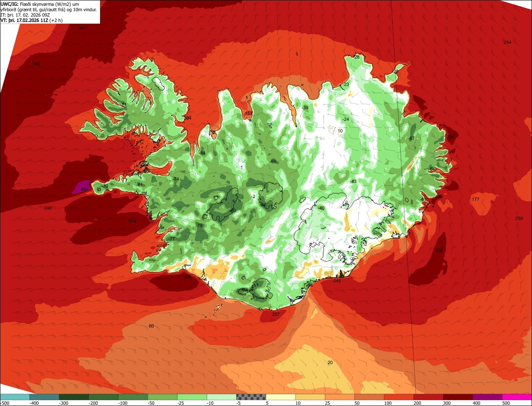Click the palest green -10 to -5 swatch

point(222,397)
